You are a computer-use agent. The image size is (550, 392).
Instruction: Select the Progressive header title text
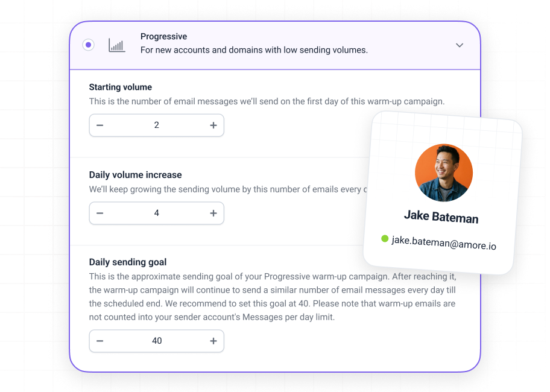click(163, 36)
